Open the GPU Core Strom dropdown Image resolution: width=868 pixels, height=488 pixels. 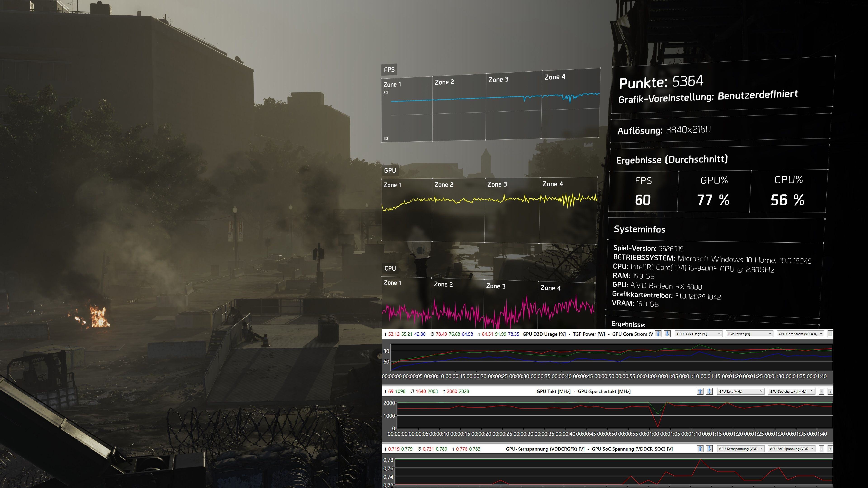pyautogui.click(x=800, y=334)
